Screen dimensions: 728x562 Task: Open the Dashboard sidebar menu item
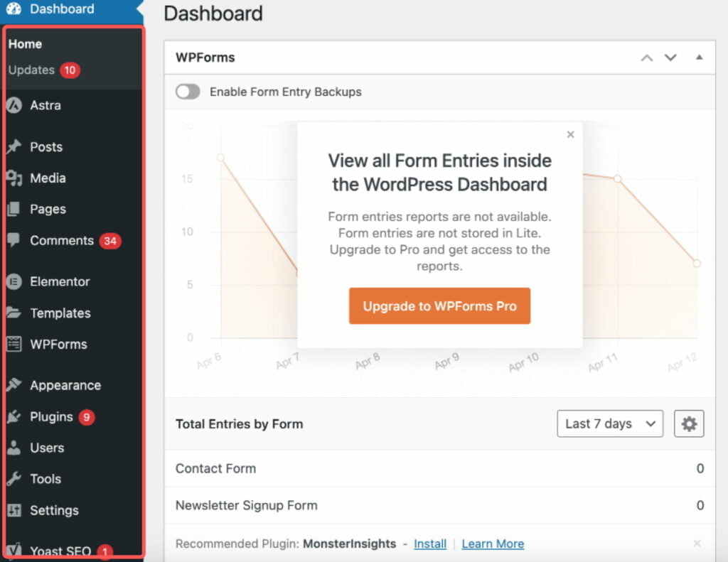(x=72, y=9)
